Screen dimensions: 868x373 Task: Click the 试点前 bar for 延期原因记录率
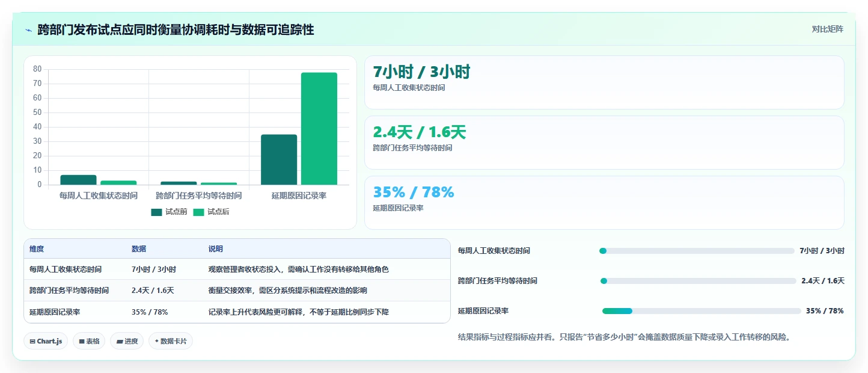tap(279, 159)
